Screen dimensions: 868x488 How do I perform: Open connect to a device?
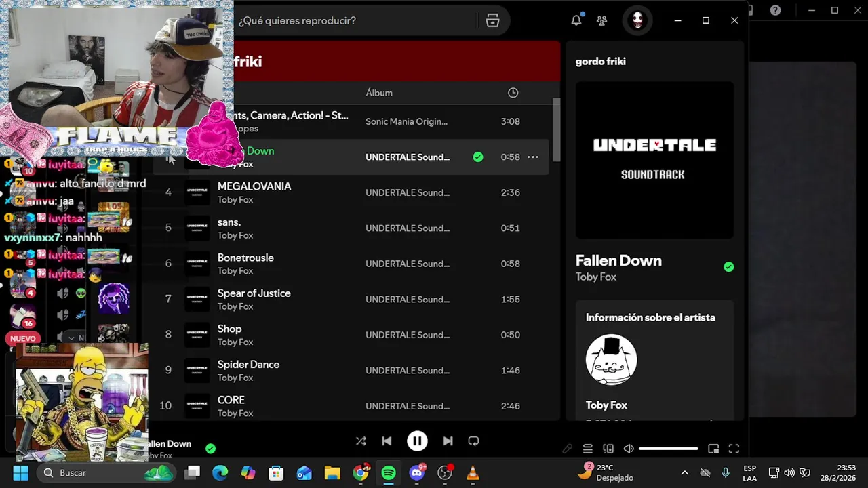coord(608,449)
